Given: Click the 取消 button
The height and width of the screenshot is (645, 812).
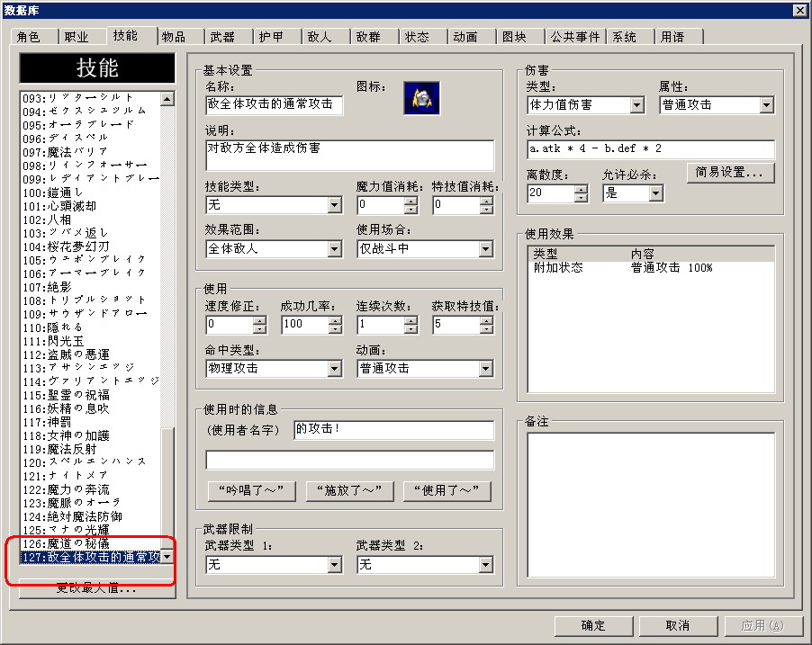Looking at the screenshot, I should pyautogui.click(x=678, y=626).
